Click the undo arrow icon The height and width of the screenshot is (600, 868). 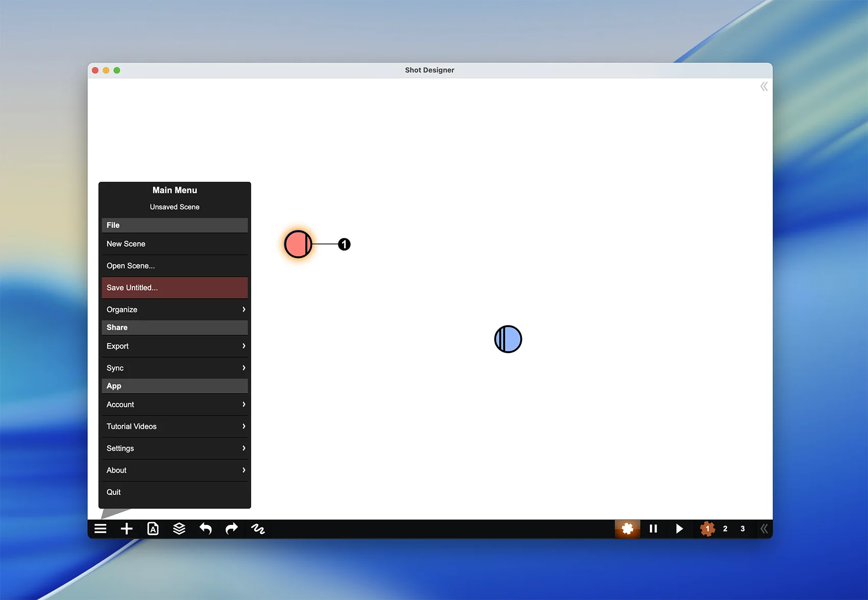(x=205, y=529)
